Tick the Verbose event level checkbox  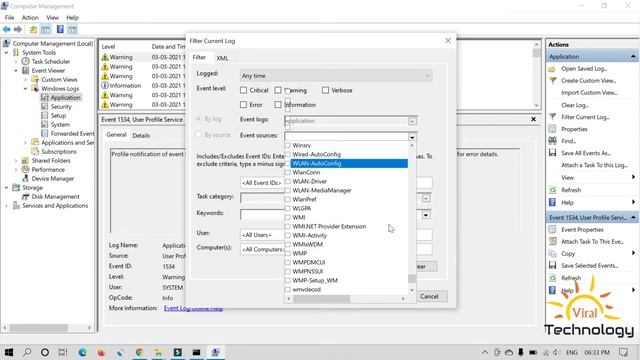point(325,90)
